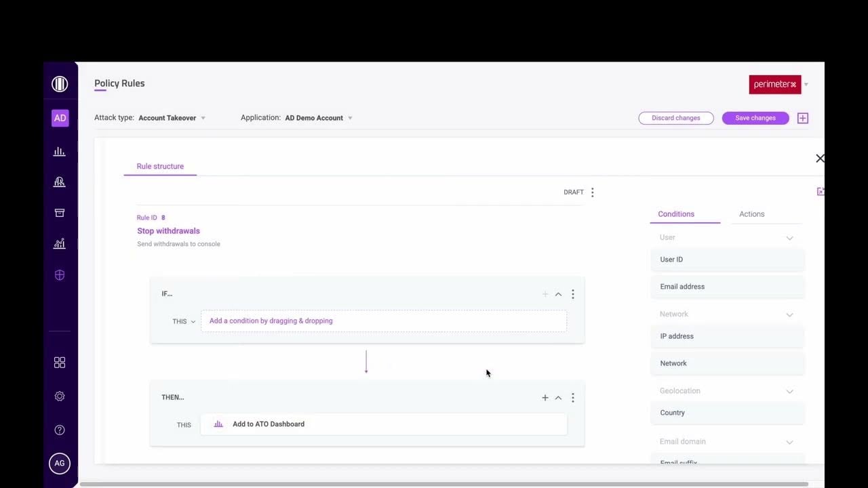Open the export icon beside the Conditions panel
The height and width of the screenshot is (488, 868).
pos(821,191)
